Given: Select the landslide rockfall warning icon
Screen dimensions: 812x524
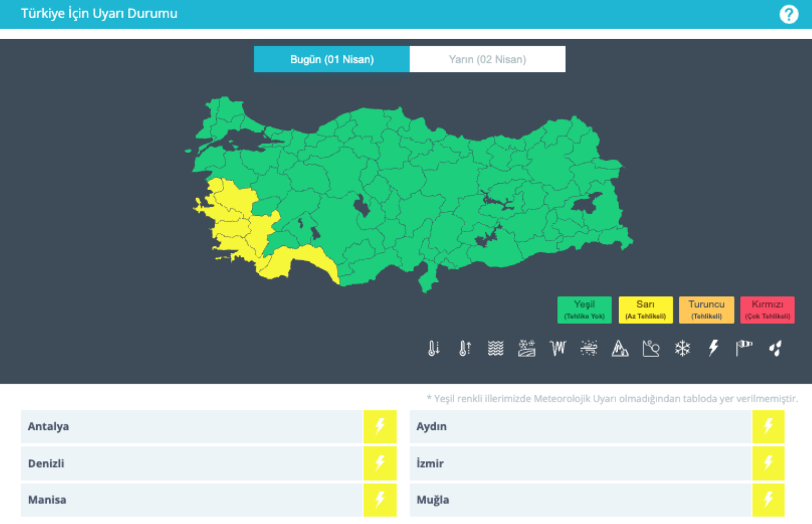Looking at the screenshot, I should tap(651, 348).
